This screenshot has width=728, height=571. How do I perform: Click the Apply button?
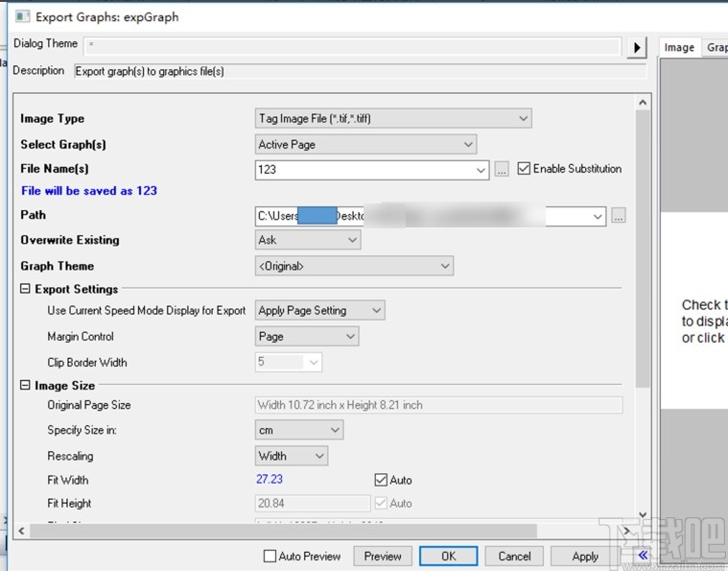click(x=585, y=557)
